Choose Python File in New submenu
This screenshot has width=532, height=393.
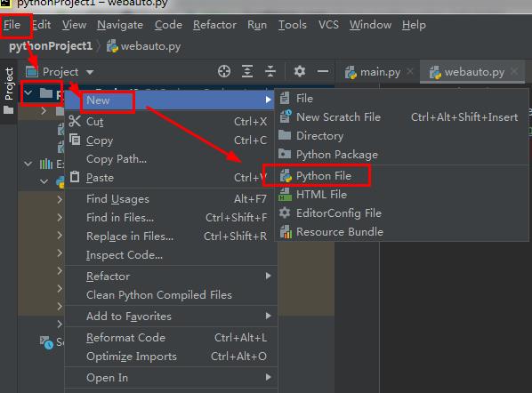click(401, 176)
